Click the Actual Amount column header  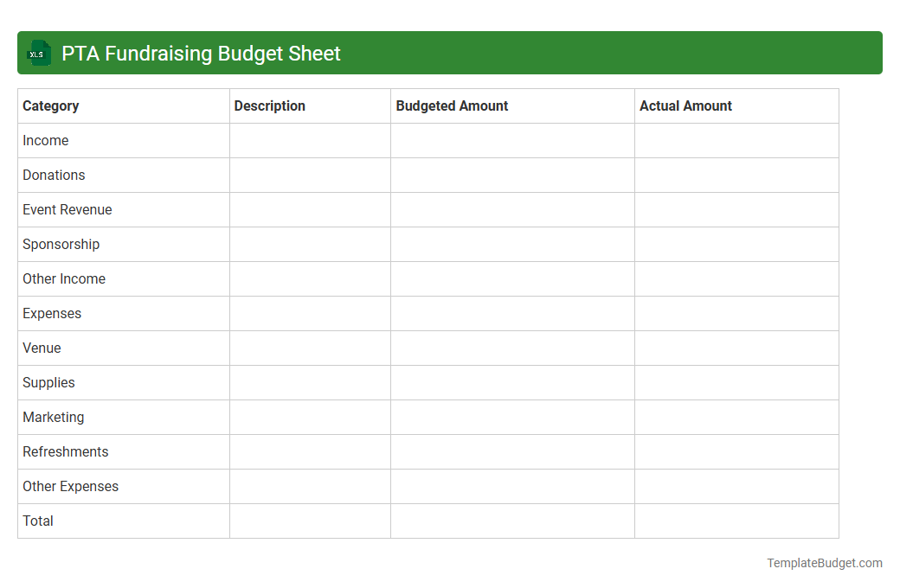pyautogui.click(x=685, y=105)
